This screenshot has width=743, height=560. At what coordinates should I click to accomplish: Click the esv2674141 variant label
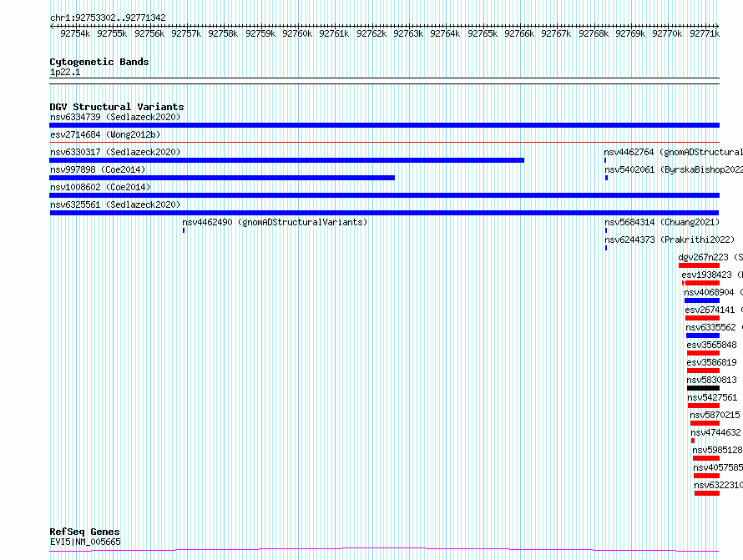point(714,310)
